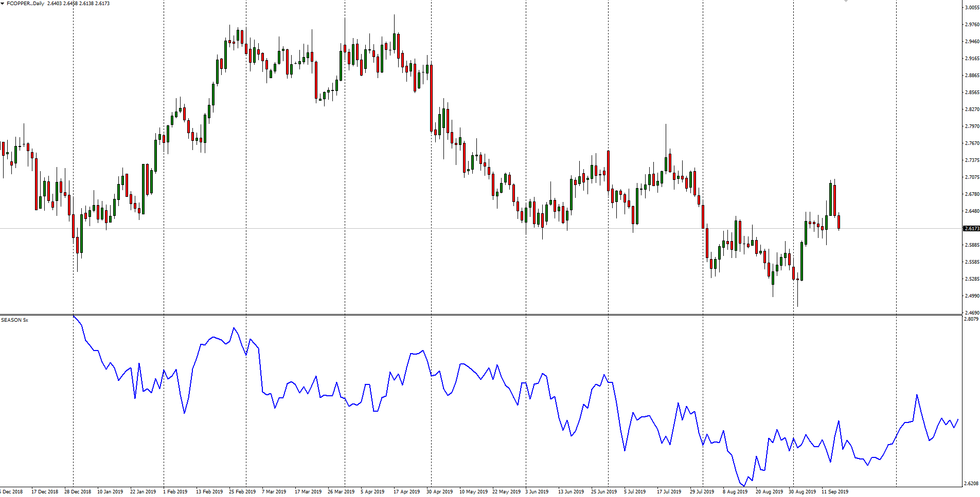Viewport: 980px width, 497px height.
Task: Click the 3.0055 price axis label
Action: (972, 8)
